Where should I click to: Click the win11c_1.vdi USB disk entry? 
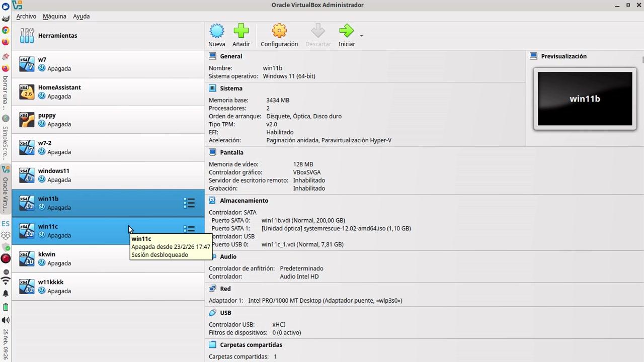click(x=302, y=244)
